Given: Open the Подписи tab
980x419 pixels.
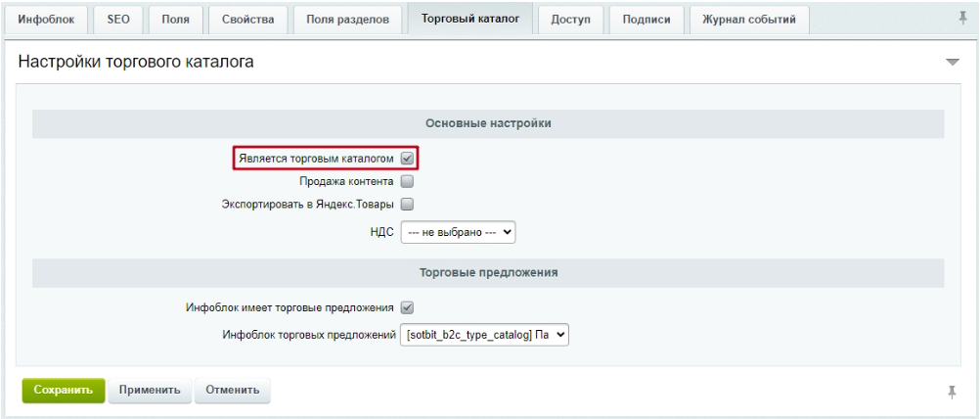Looking at the screenshot, I should click(x=646, y=21).
